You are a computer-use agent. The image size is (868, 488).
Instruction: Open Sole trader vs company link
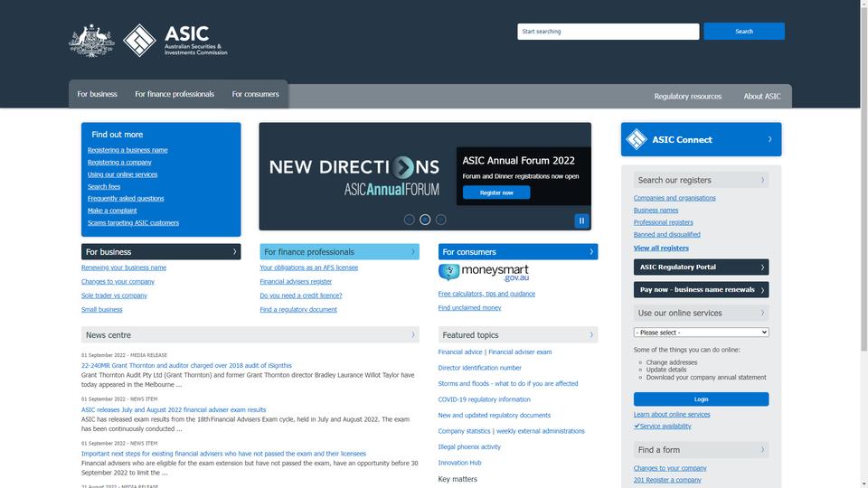[x=114, y=296]
